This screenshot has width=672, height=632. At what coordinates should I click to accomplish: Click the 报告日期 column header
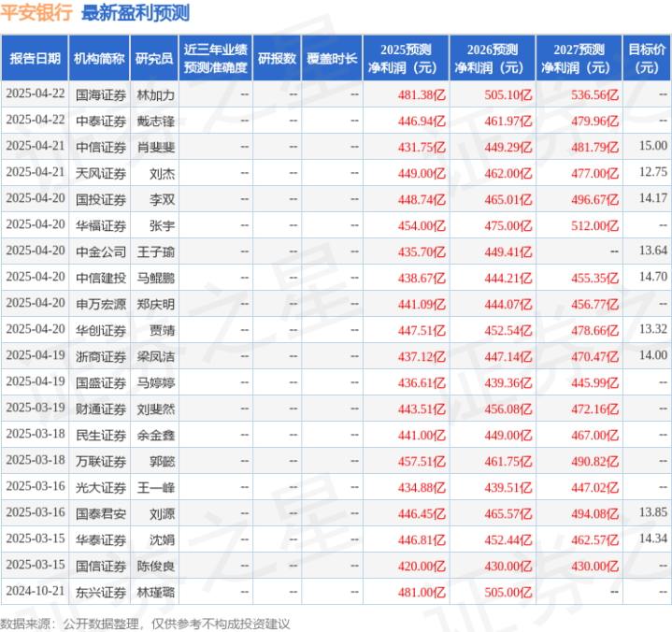[35, 58]
